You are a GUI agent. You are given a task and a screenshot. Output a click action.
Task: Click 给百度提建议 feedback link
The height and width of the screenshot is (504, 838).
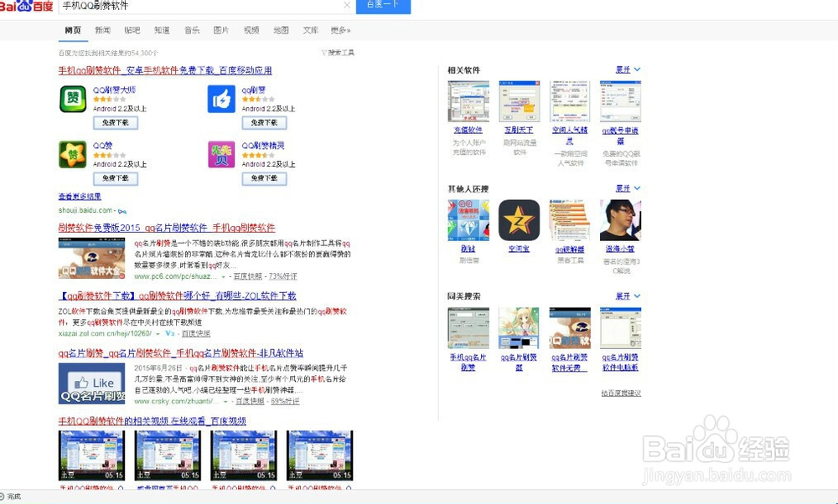coord(621,393)
